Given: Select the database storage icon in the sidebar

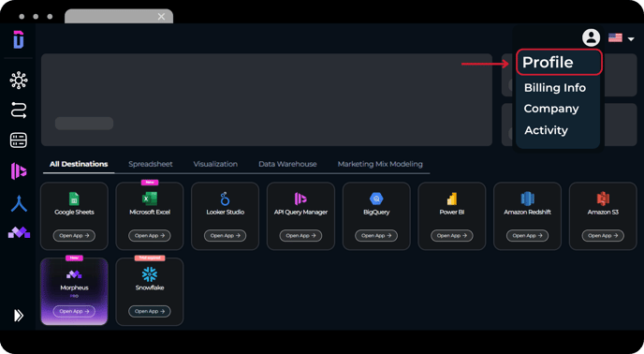Looking at the screenshot, I should (x=19, y=140).
